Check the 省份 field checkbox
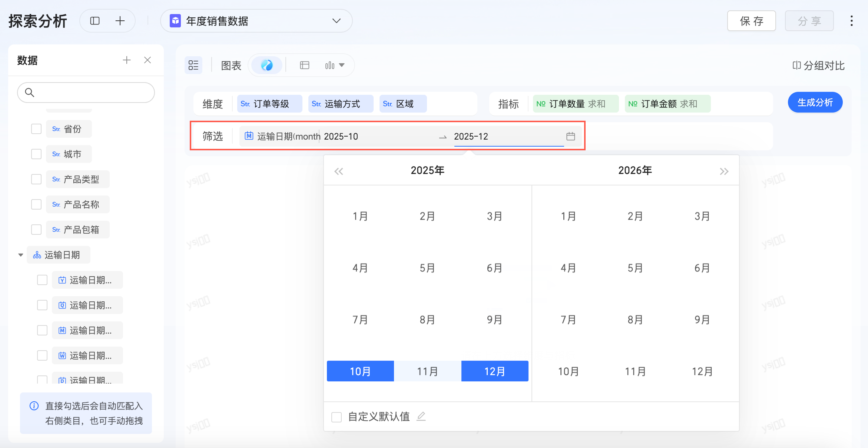Screen dimensions: 868x448 pyautogui.click(x=36, y=129)
